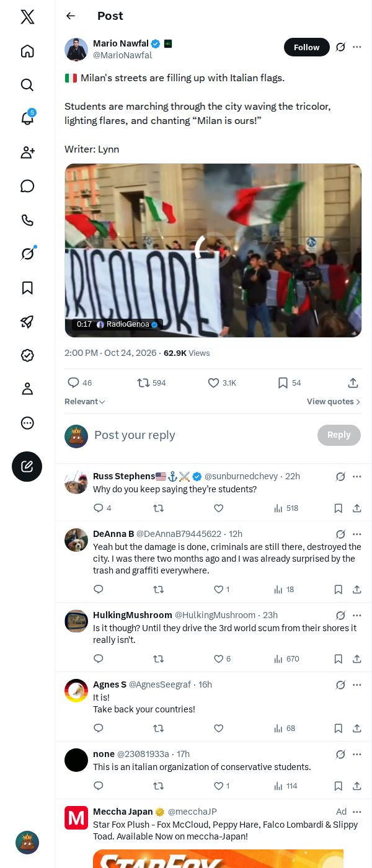The width and height of the screenshot is (372, 868).
Task: Follow Mario Nawfal
Action: [307, 47]
